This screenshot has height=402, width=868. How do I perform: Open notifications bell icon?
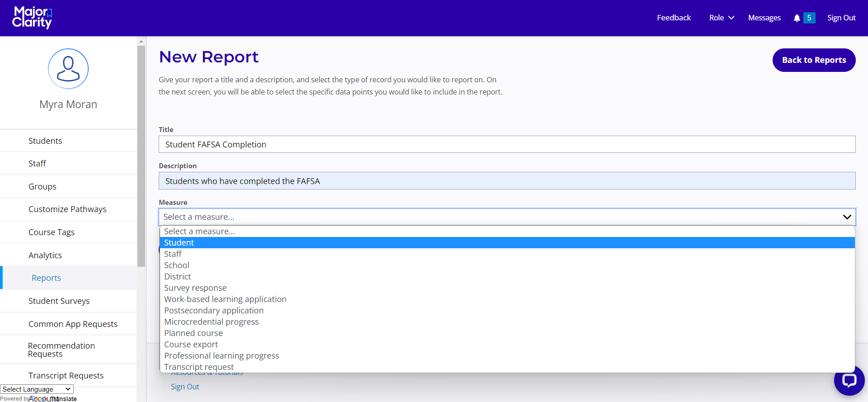(x=797, y=18)
